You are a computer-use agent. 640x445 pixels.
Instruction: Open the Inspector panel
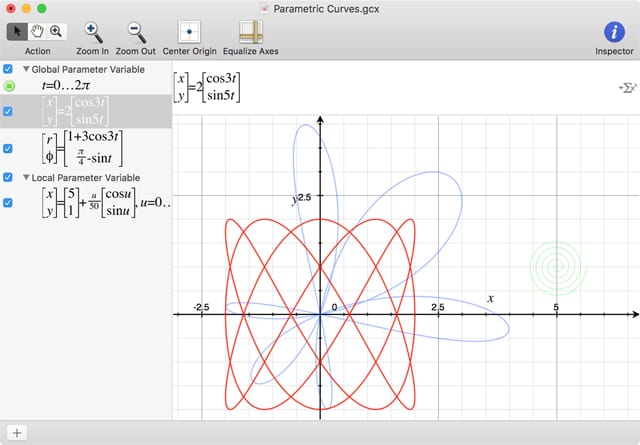614,31
